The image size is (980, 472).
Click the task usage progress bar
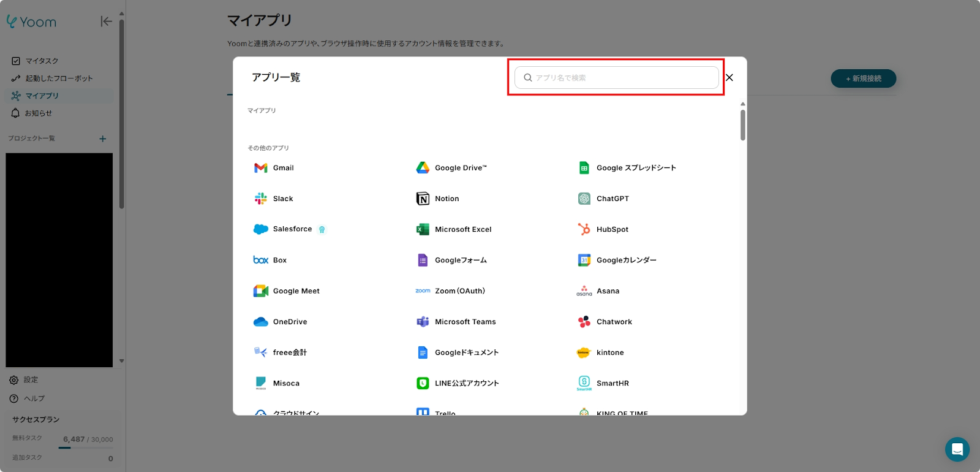point(86,448)
